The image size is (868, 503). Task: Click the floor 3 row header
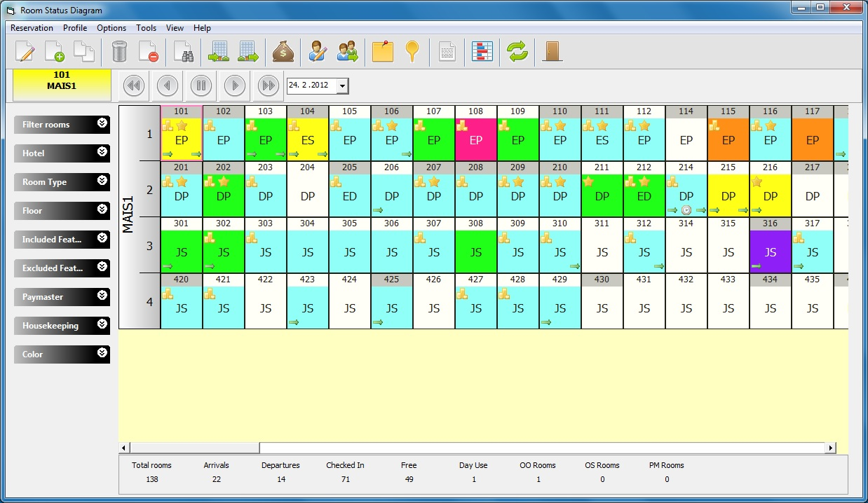tap(149, 245)
